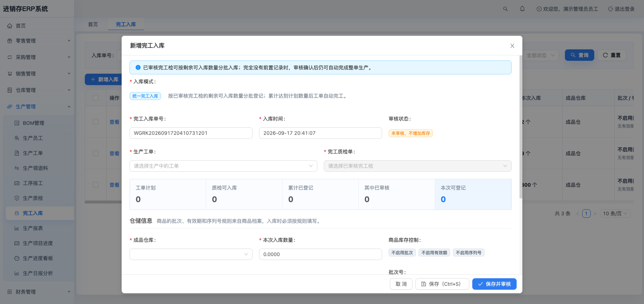The image size is (644, 304).
Task: Open the notification bell icon
Action: 522,9
